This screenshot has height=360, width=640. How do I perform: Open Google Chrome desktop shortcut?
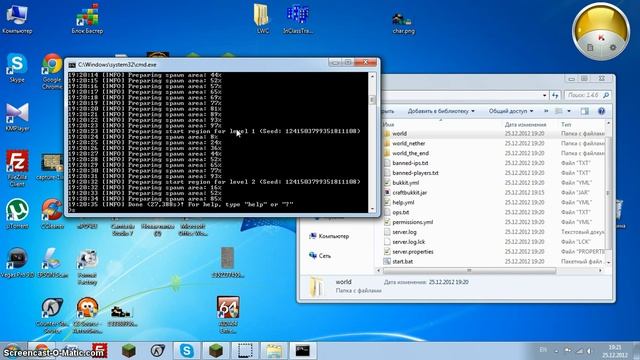pyautogui.click(x=52, y=71)
